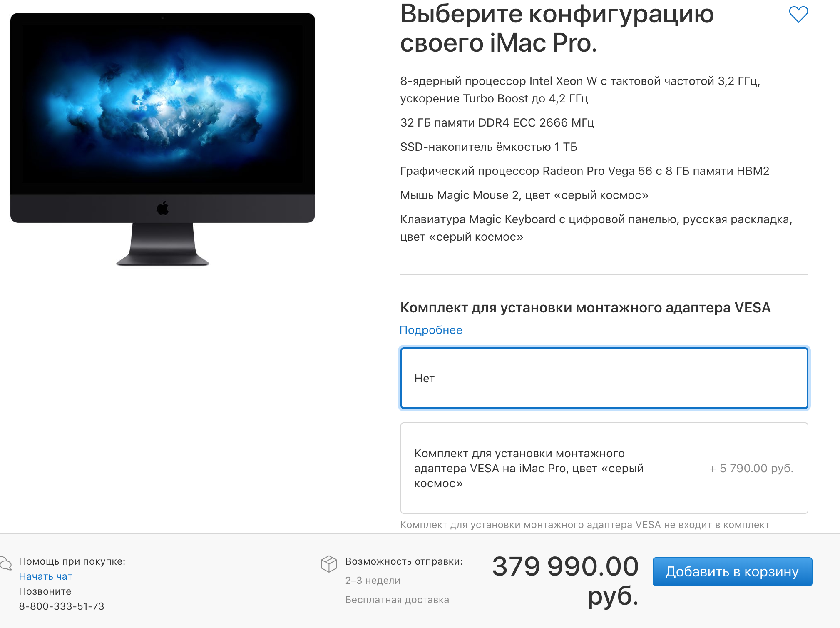
Task: Click the "2–3 недели" shipping estimate
Action: tap(373, 581)
